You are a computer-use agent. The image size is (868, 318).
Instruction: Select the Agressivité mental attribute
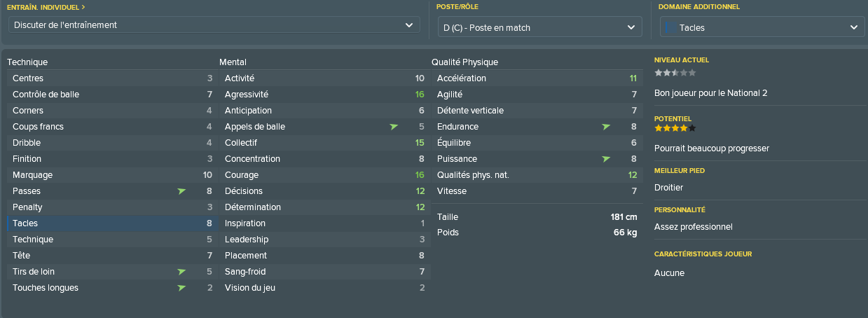pos(324,95)
